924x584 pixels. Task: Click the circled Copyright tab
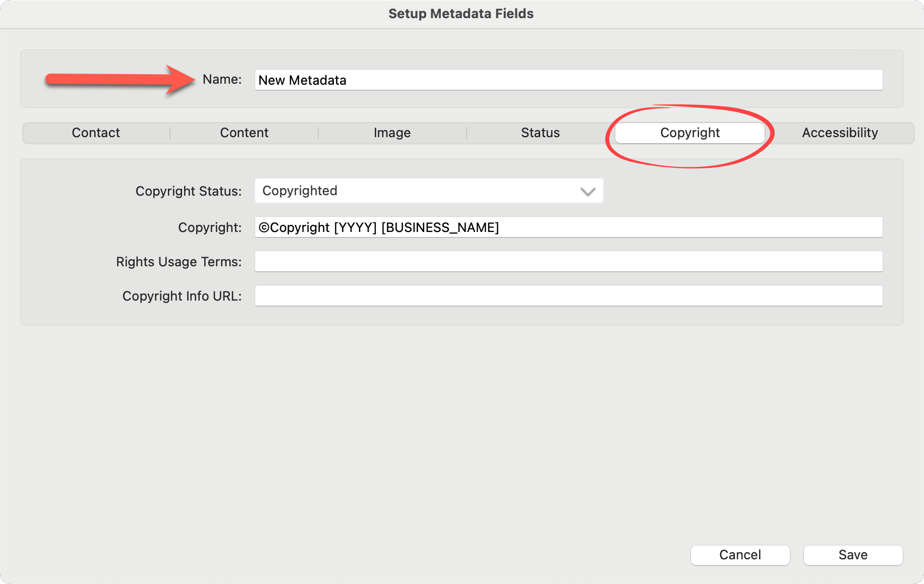(689, 133)
